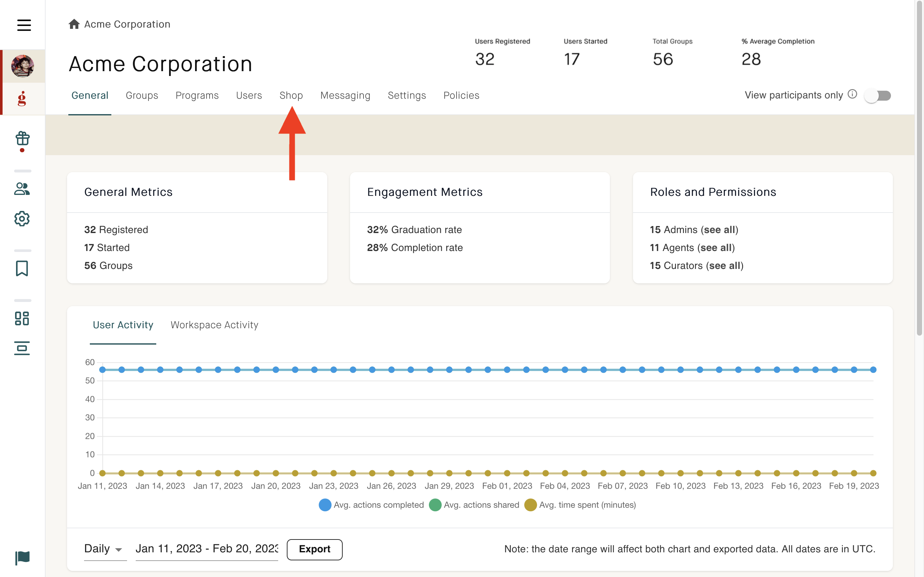This screenshot has height=577, width=924.
Task: Click the Export button
Action: pos(314,549)
